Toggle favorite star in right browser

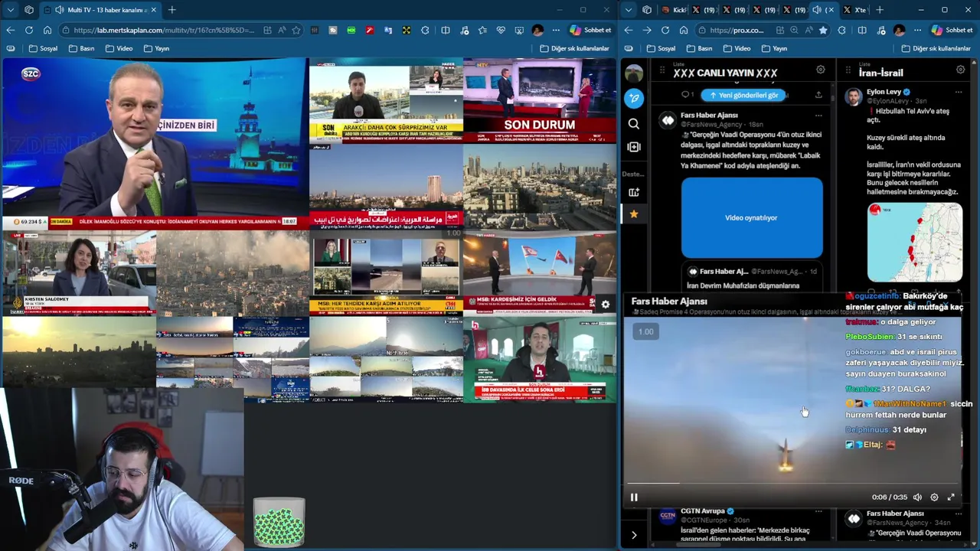(x=822, y=30)
